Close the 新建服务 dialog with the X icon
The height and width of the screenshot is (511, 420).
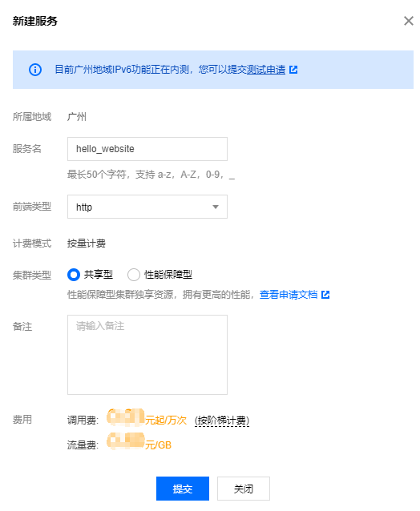pos(408,21)
